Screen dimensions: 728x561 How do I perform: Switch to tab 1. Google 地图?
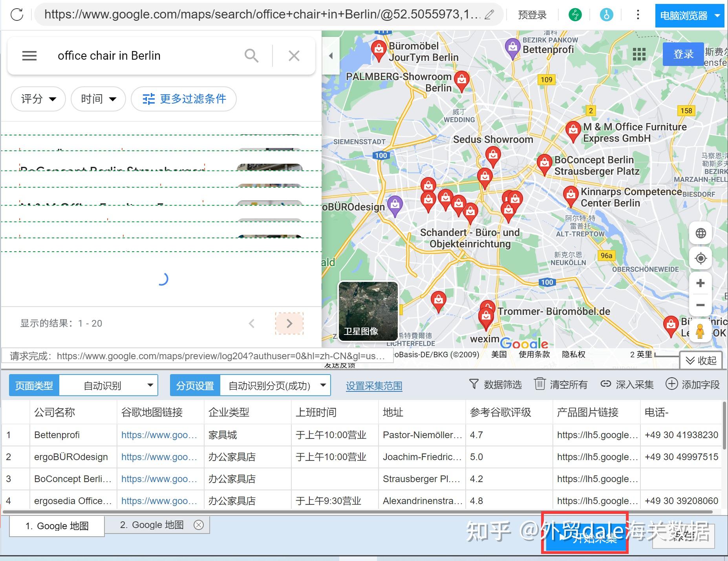tap(57, 526)
